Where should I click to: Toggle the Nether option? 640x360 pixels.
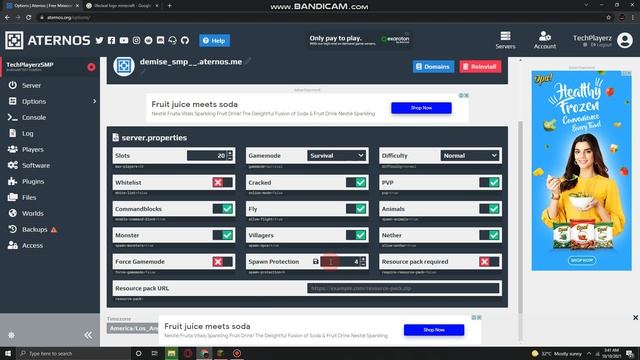(489, 235)
